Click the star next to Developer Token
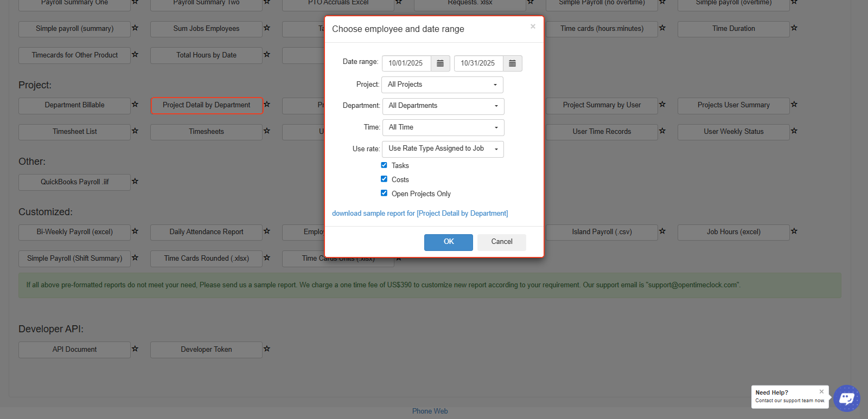 (x=267, y=349)
